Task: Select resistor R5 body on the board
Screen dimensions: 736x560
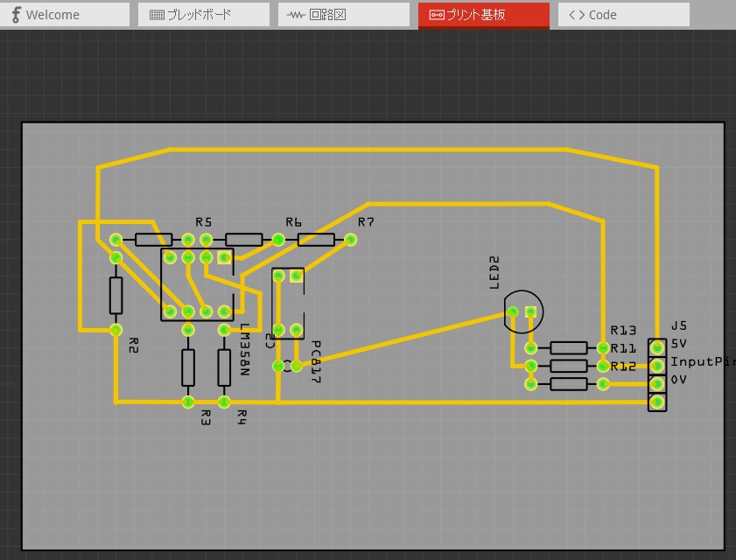Action: (152, 239)
